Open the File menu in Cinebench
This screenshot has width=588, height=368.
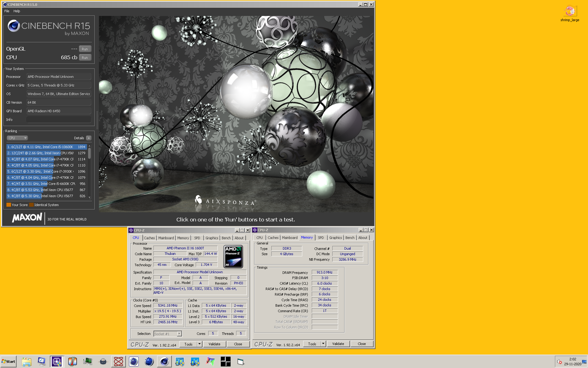7,11
